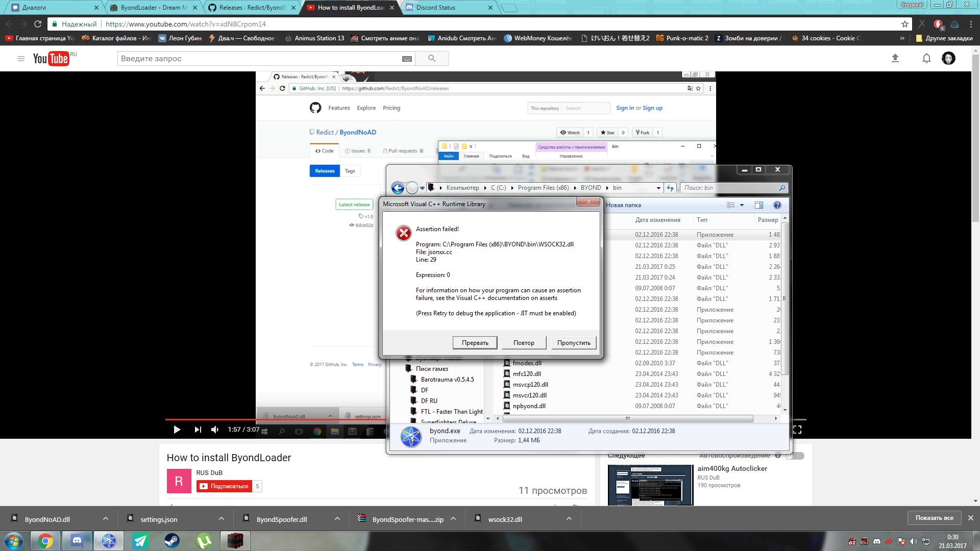Open the Другие закладки bookmarks folder
The image size is (980, 551).
(944, 38)
